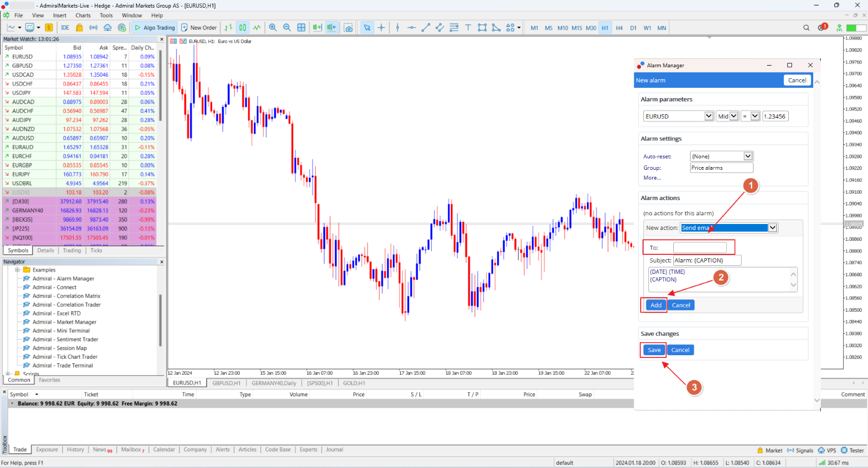Open Auto-reset dropdown set to (None)
This screenshot has width=868, height=468.
pyautogui.click(x=722, y=156)
